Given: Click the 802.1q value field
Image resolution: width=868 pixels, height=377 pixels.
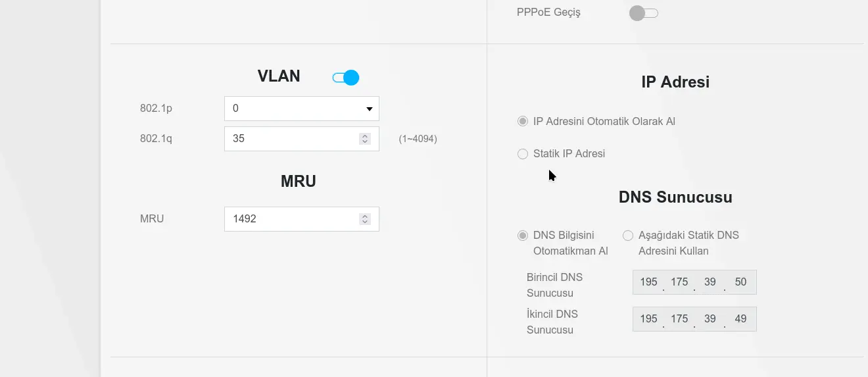Looking at the screenshot, I should 301,139.
